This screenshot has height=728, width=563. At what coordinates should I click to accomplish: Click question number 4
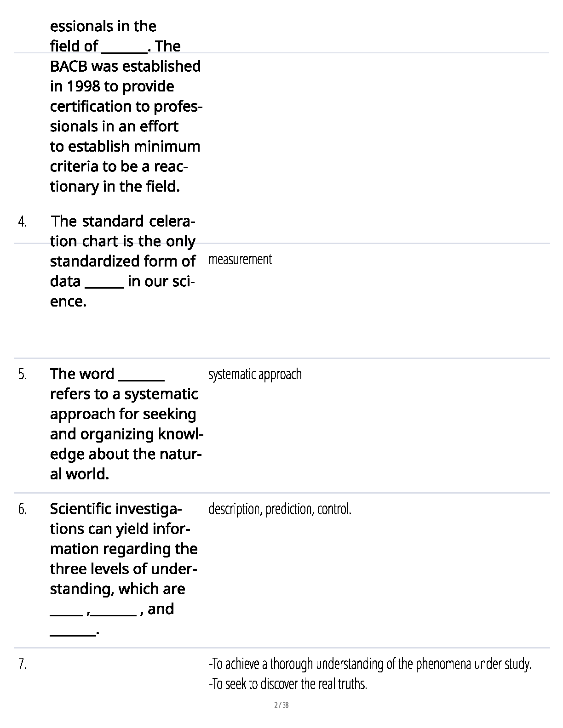tap(22, 222)
